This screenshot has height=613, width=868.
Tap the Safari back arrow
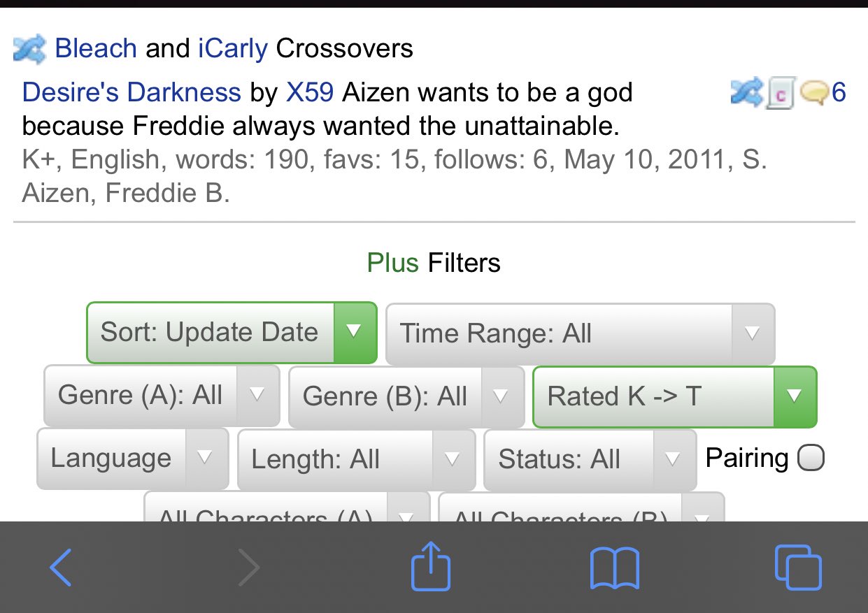point(61,567)
